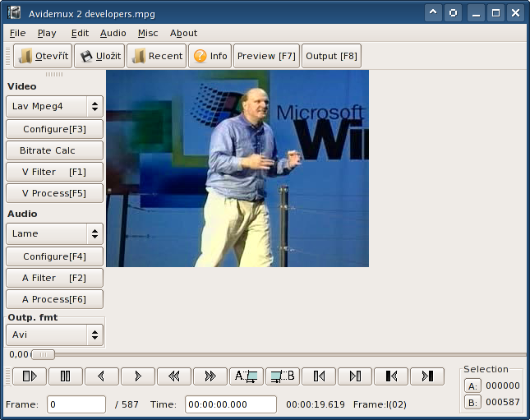
Task: Open the Lav Mpeg4 video codec dropdown
Action: 54,106
